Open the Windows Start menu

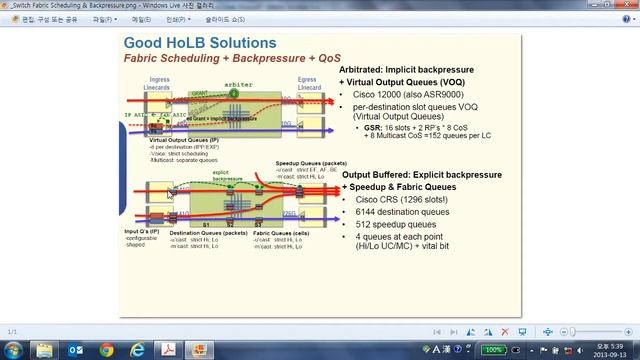tap(13, 350)
